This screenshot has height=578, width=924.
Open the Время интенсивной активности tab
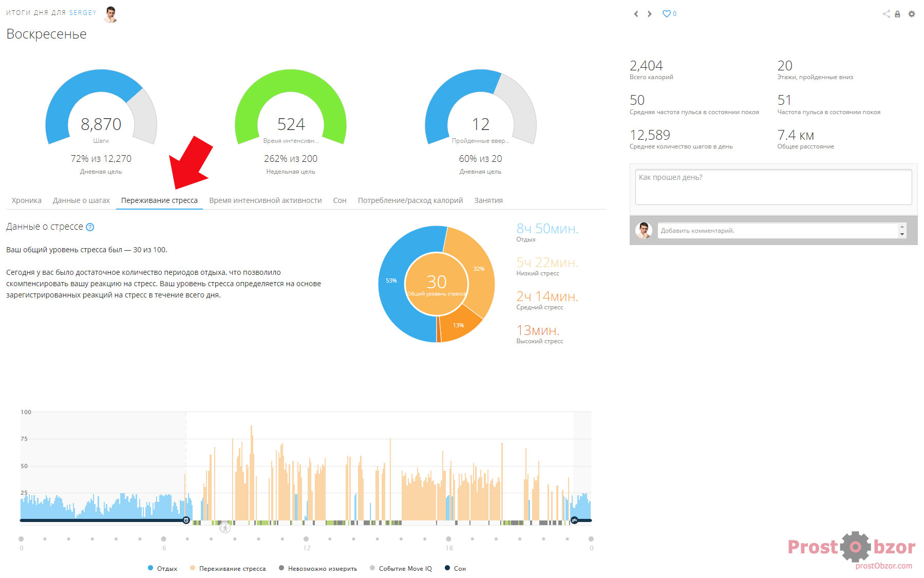click(x=265, y=200)
